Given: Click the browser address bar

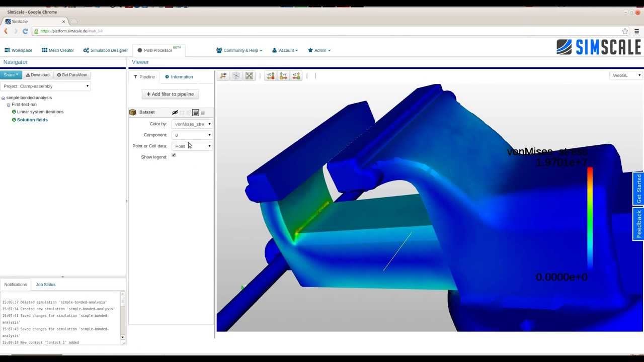Looking at the screenshot, I should pyautogui.click(x=327, y=31).
